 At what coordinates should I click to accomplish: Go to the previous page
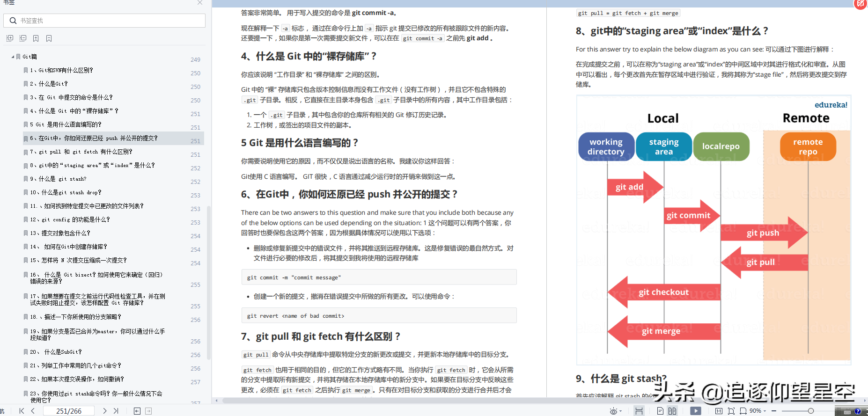tap(33, 411)
